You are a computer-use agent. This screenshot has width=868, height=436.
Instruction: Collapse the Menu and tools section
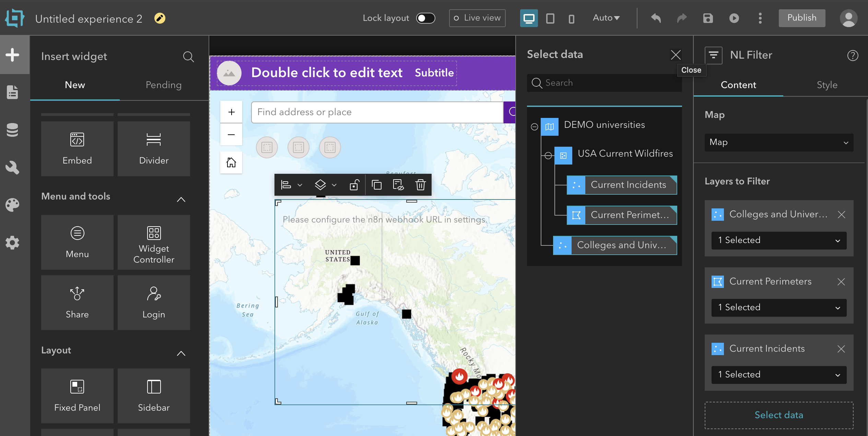[181, 200]
